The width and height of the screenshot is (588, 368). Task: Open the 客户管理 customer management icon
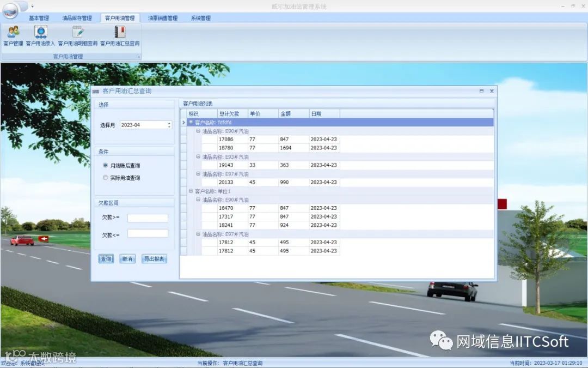(13, 35)
